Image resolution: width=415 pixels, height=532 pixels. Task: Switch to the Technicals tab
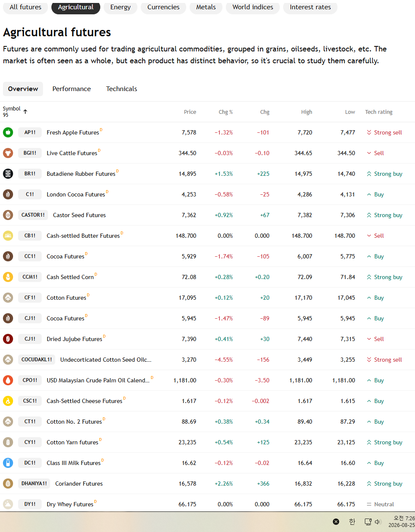[x=121, y=89]
